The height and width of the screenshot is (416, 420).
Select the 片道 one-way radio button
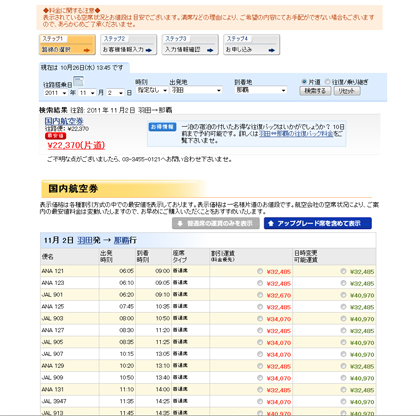(x=304, y=81)
